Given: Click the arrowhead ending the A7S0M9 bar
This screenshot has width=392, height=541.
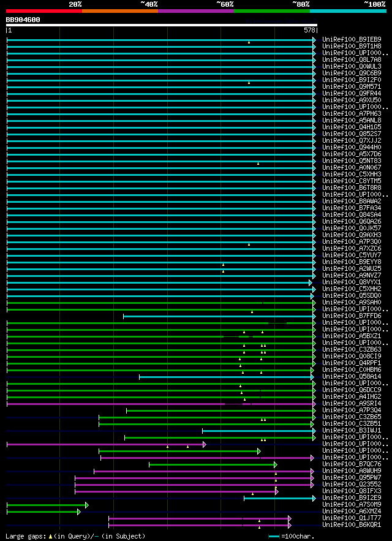Looking at the screenshot, I should [x=87, y=505].
